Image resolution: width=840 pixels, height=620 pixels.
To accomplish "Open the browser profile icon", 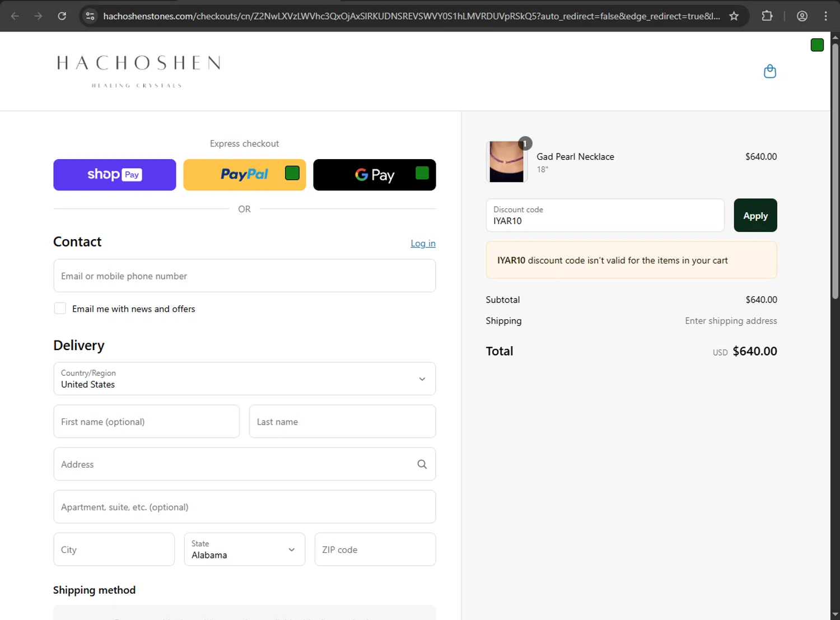I will 802,16.
